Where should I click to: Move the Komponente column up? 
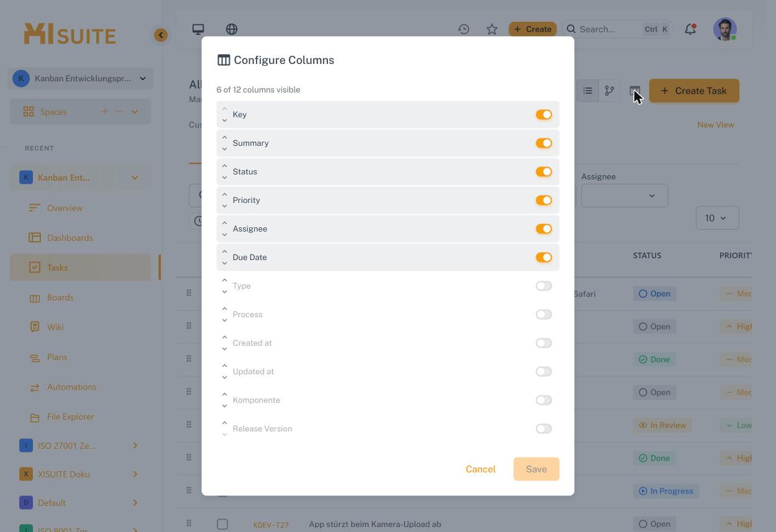[x=225, y=395]
